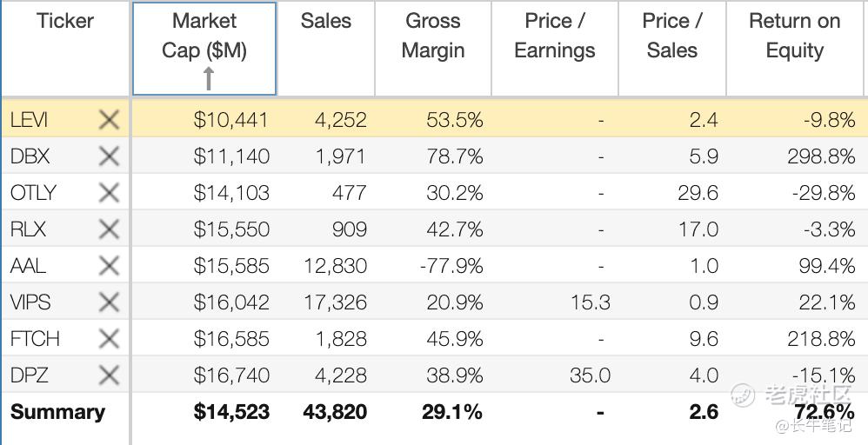
Task: Click the Ticker column header
Action: 65,22
